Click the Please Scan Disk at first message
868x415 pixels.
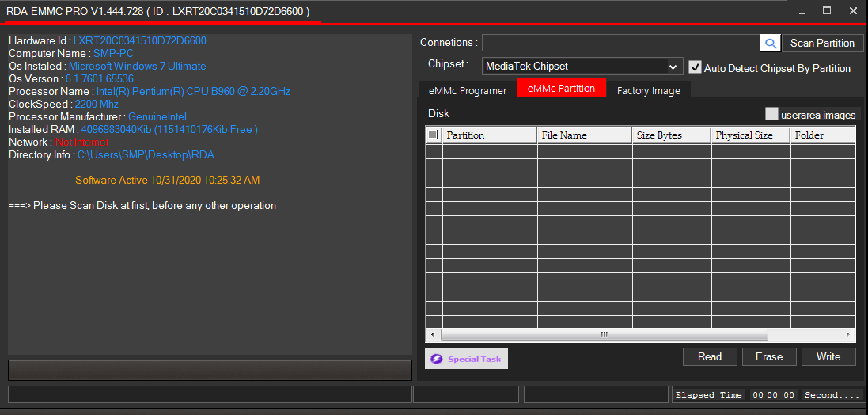click(142, 206)
